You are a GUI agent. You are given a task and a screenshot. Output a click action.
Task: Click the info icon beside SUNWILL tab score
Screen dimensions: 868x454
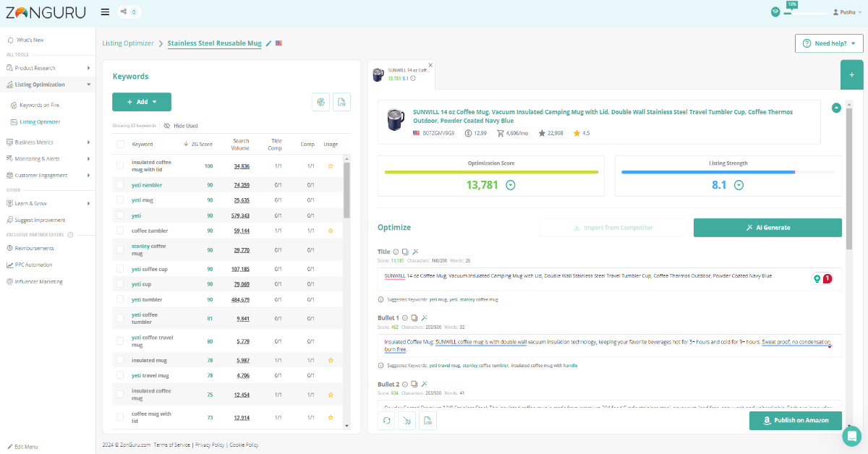coord(413,78)
